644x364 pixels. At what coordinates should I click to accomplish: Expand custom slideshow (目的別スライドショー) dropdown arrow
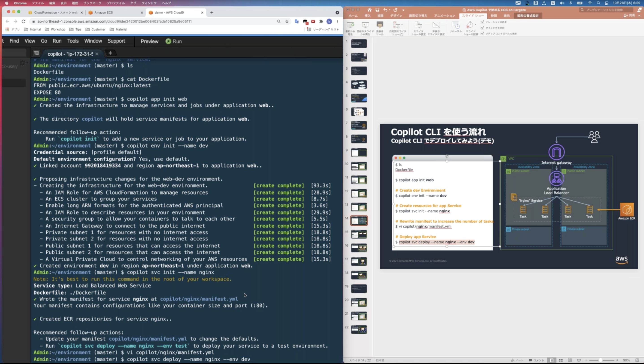[x=402, y=25]
